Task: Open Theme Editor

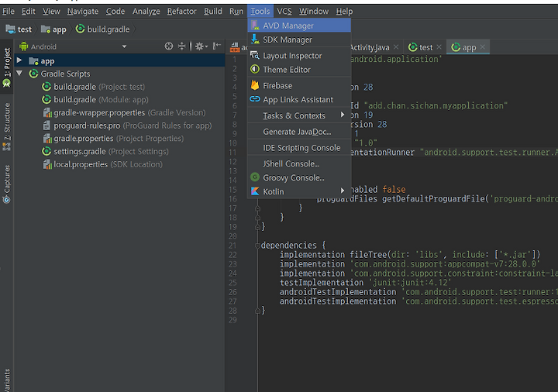Action: 299,70
